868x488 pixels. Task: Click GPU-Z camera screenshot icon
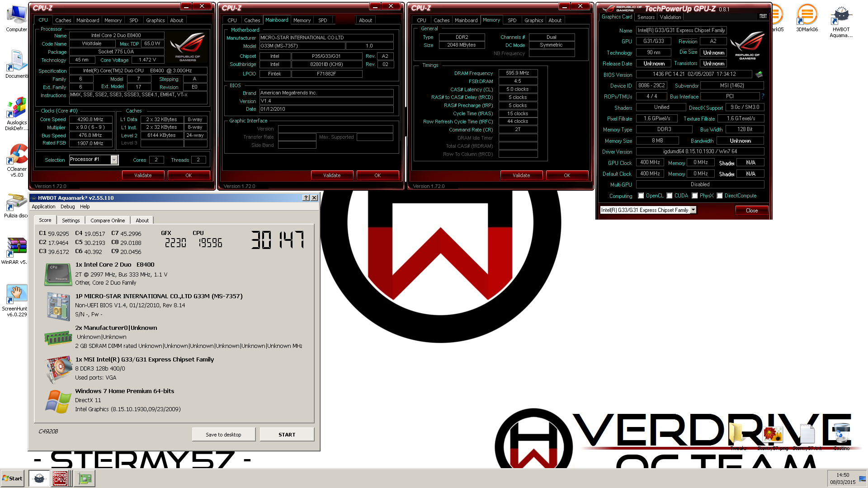point(763,16)
